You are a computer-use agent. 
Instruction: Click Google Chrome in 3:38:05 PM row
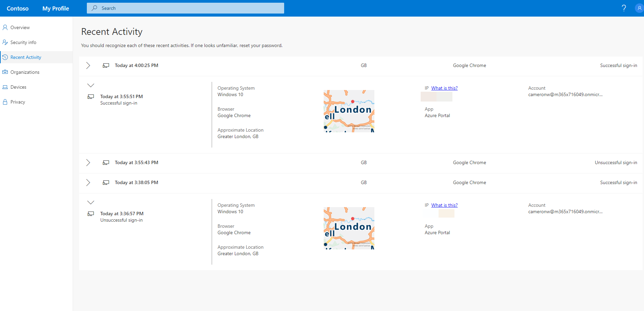click(470, 182)
